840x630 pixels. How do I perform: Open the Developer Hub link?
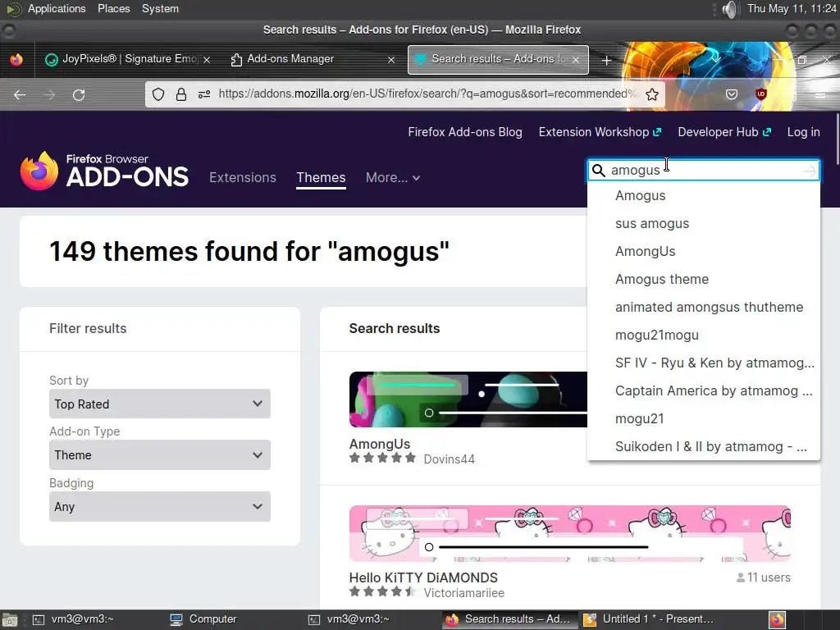[x=724, y=132]
